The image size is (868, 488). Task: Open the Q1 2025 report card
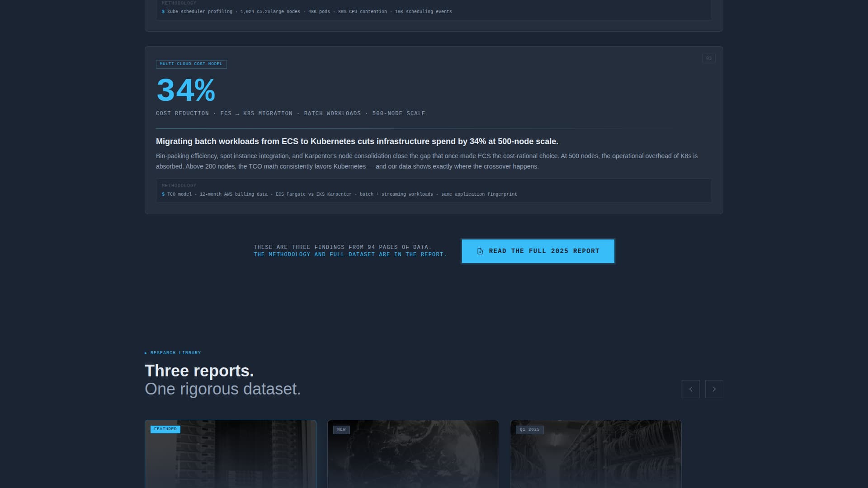click(x=596, y=454)
